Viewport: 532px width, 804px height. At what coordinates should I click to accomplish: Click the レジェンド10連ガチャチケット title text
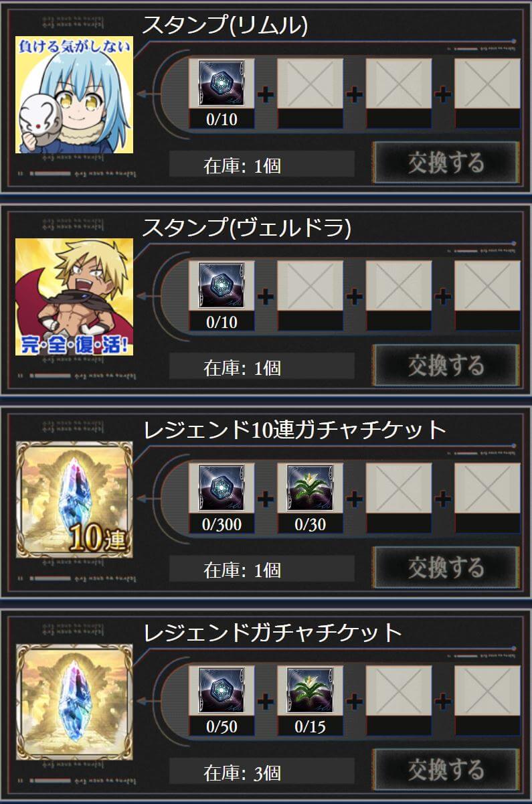tap(294, 429)
